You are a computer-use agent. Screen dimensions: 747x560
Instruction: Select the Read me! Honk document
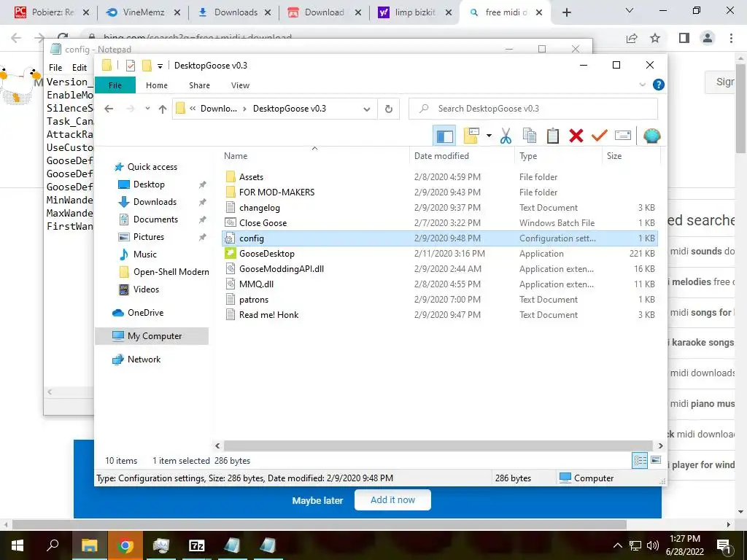[x=268, y=315]
